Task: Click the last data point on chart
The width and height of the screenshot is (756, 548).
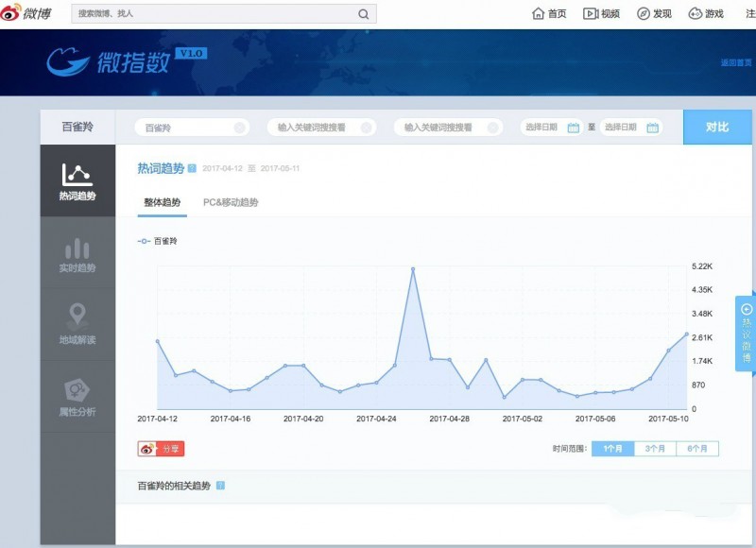Action: tap(687, 334)
